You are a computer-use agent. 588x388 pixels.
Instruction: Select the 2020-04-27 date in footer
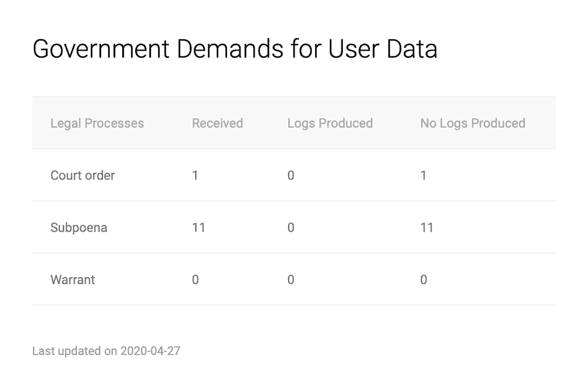(x=150, y=352)
